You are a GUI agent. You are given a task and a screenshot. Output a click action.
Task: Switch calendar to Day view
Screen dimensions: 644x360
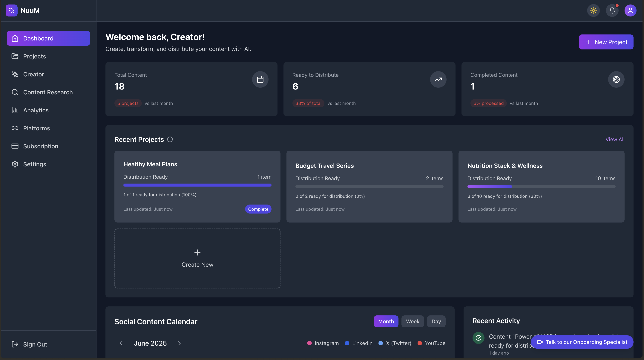pos(436,321)
